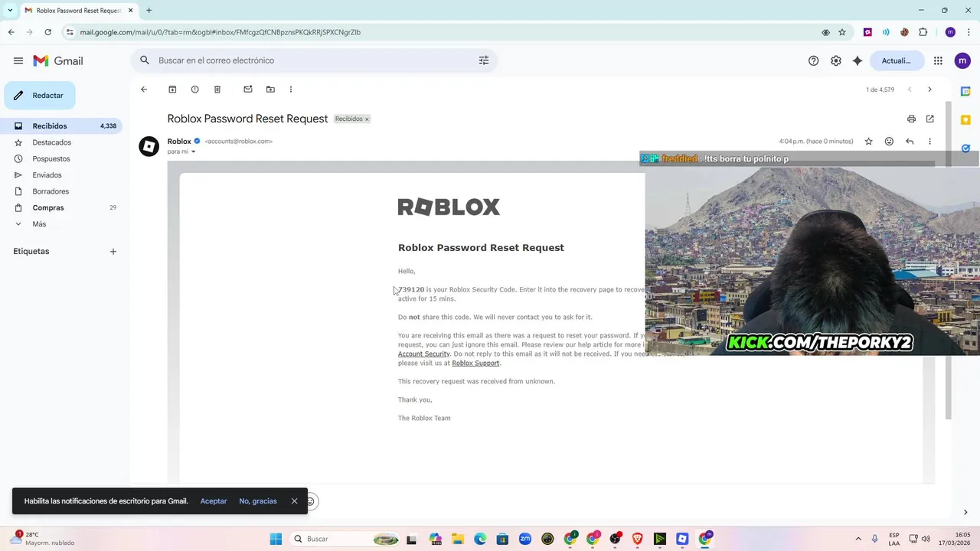This screenshot has width=980, height=551.
Task: Click the Gmail search box
Action: [x=314, y=60]
